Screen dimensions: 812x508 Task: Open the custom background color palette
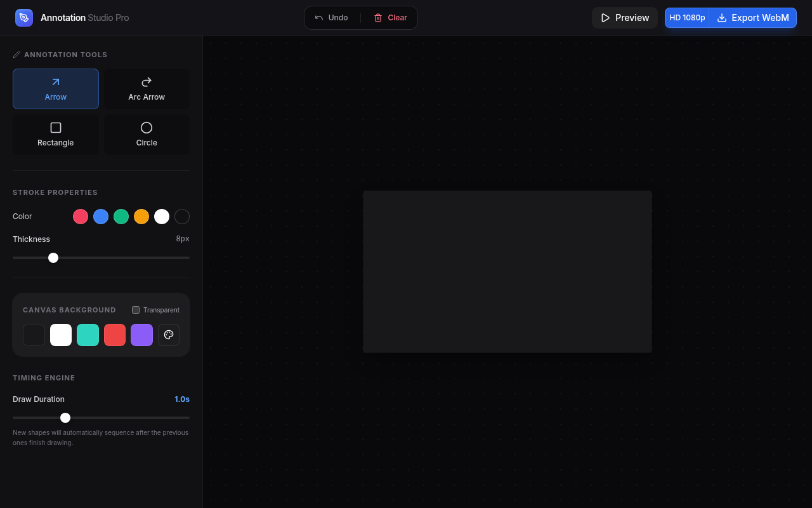(x=169, y=335)
